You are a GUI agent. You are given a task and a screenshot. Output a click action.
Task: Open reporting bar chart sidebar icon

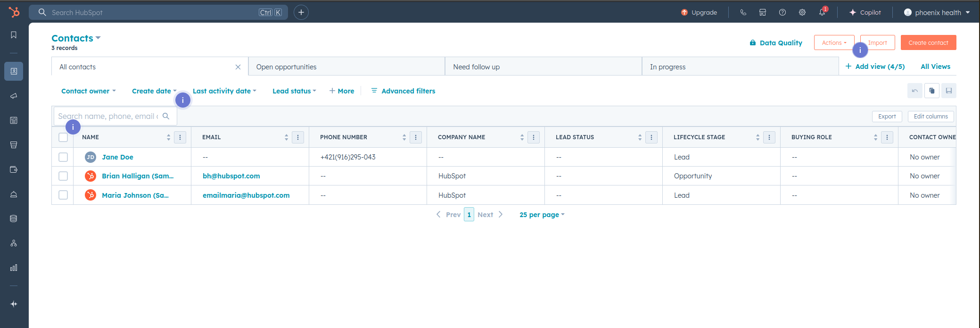click(x=14, y=268)
